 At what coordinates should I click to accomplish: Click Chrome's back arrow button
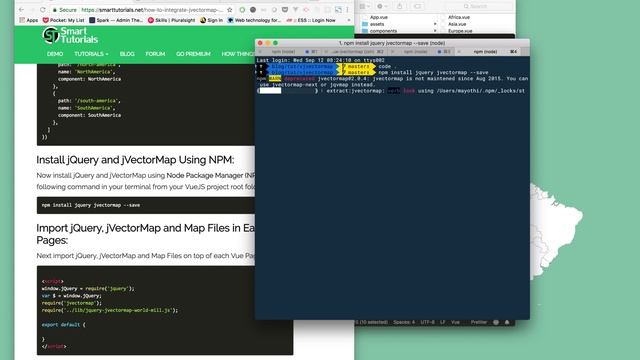[x=21, y=9]
